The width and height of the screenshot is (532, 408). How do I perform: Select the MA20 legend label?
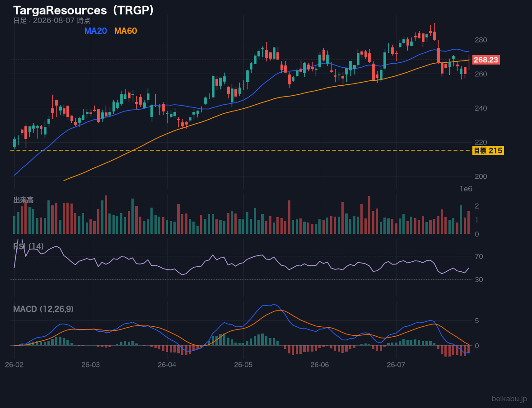pos(96,31)
